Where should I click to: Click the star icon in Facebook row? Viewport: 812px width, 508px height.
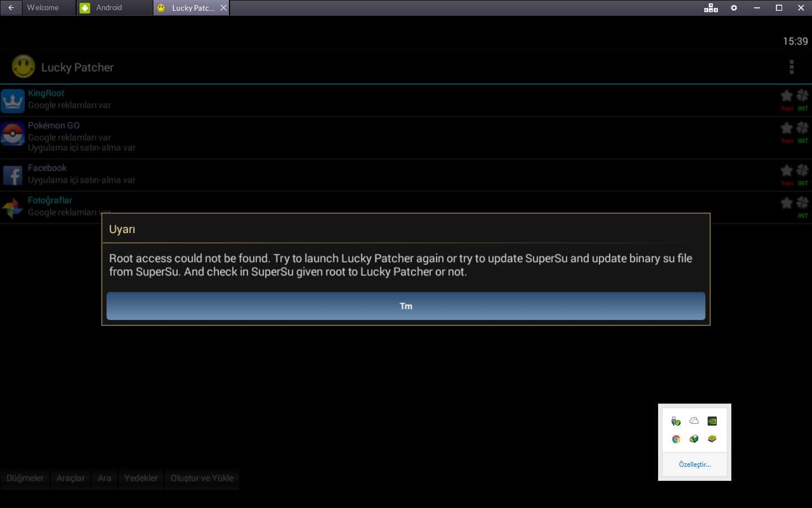(787, 170)
